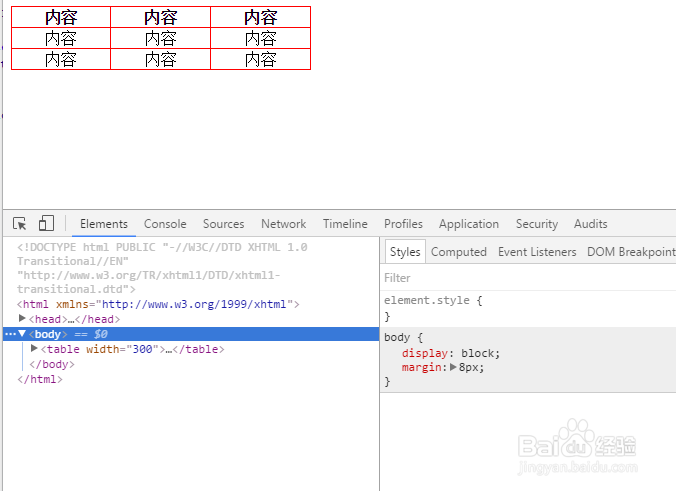Open the Network tab
Image resolution: width=676 pixels, height=491 pixels.
tap(284, 224)
